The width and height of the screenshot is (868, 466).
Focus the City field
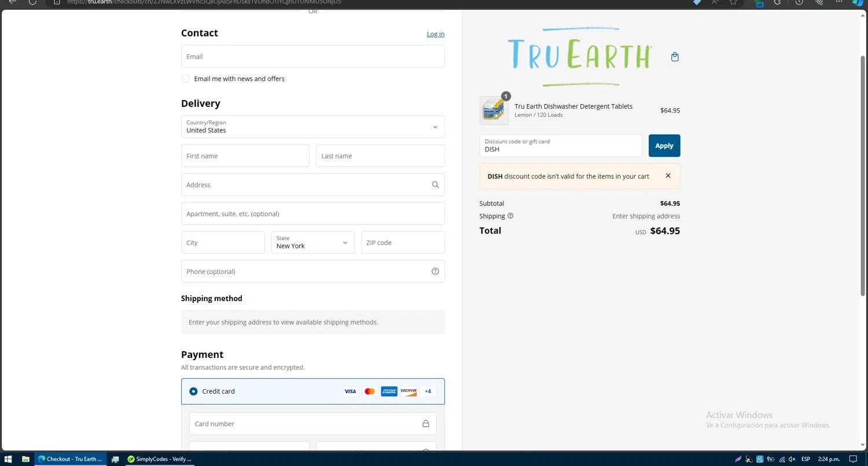click(223, 243)
